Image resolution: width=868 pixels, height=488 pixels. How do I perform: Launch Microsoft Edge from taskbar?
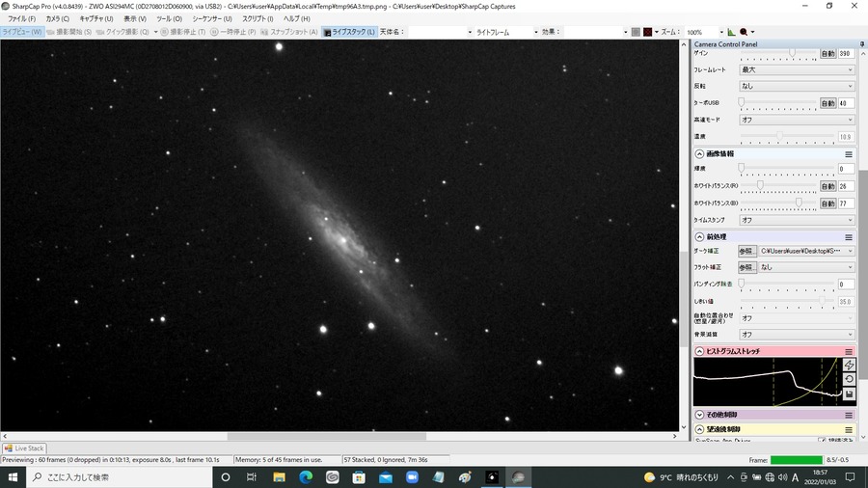pos(306,477)
